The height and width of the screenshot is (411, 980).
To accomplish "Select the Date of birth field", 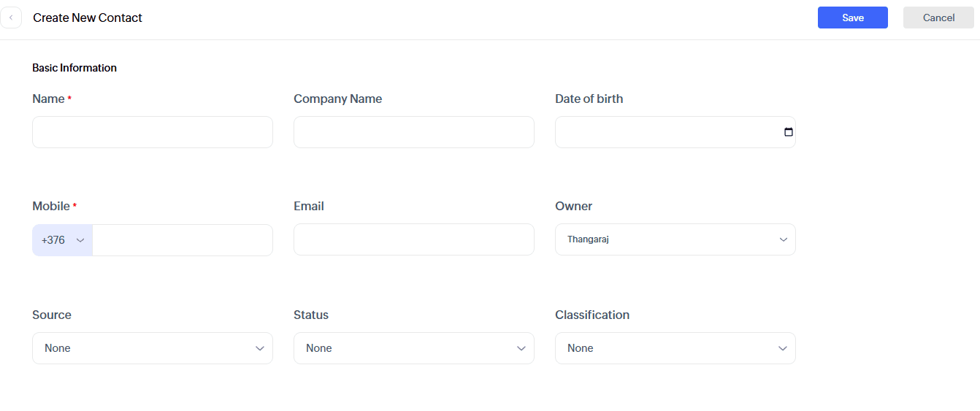I will click(665, 132).
